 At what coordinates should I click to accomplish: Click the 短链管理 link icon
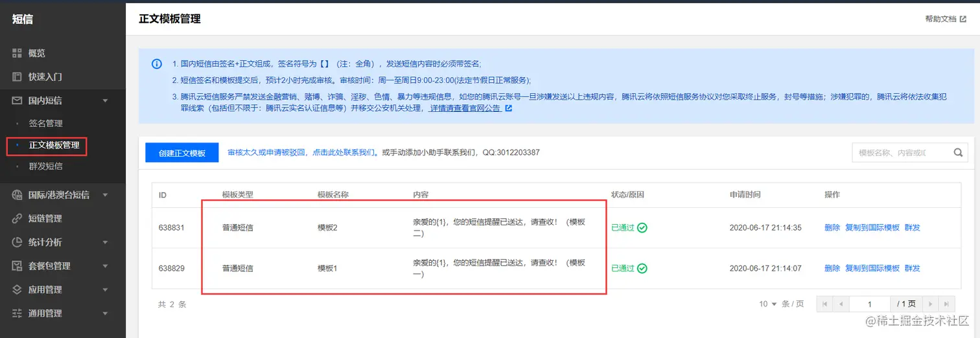(x=17, y=218)
